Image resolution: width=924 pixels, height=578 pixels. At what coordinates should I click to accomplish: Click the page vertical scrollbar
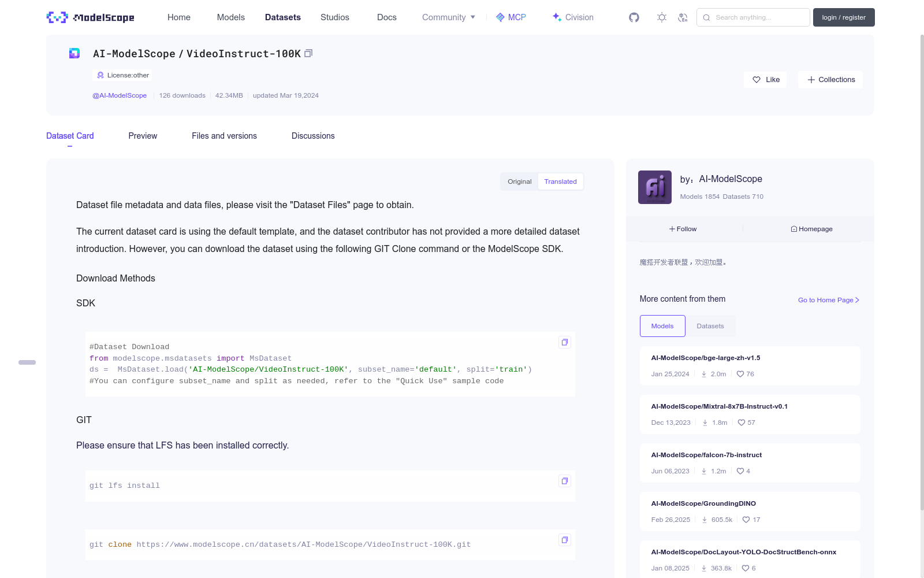(x=922, y=272)
